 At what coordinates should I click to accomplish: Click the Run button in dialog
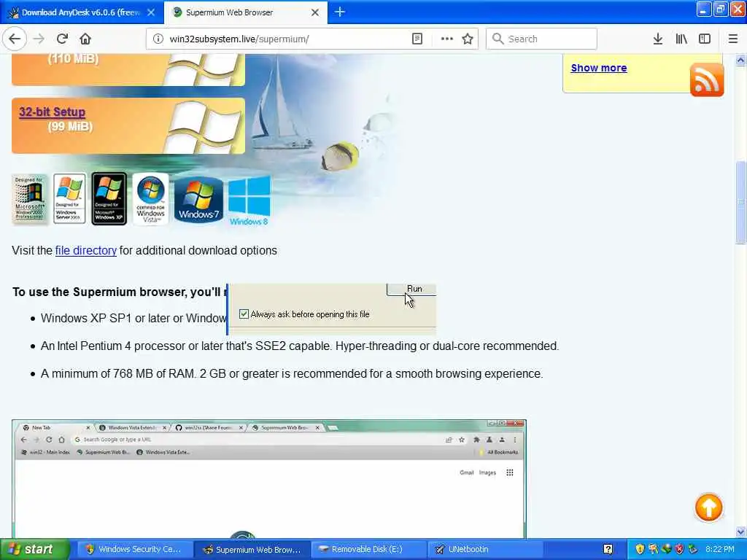[411, 289]
